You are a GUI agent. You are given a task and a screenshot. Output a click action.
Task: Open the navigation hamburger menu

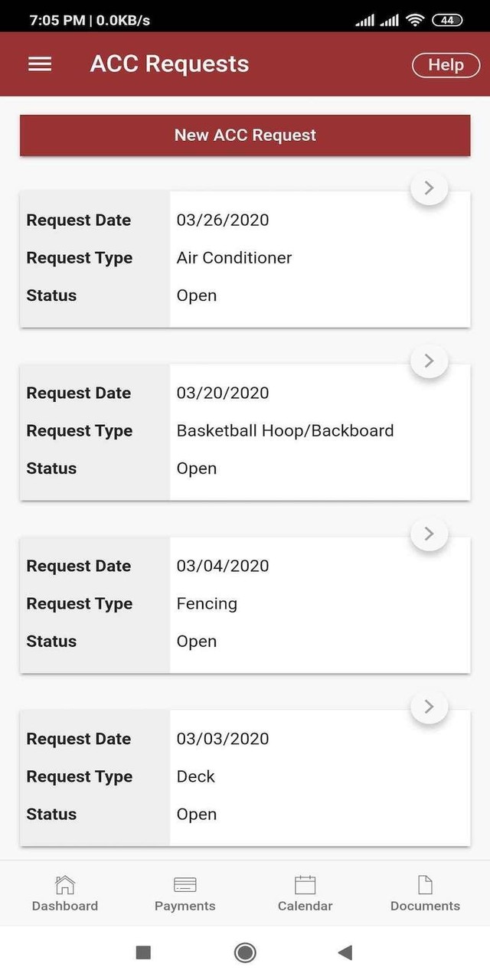(x=39, y=64)
